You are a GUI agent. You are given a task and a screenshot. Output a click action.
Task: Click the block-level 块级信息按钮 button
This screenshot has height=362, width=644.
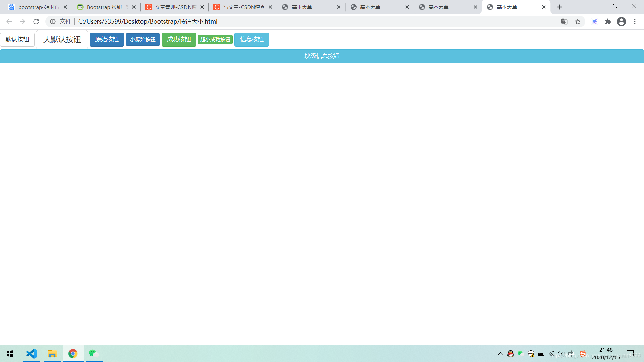322,56
